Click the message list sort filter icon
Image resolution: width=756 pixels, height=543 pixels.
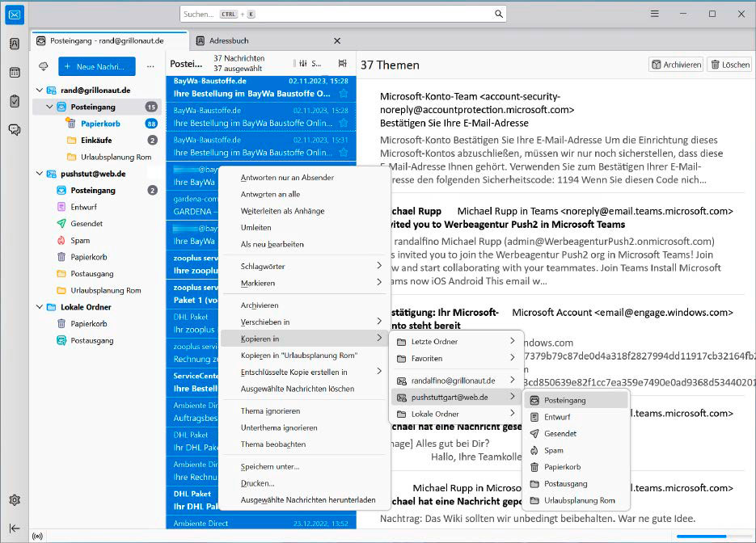coord(302,63)
